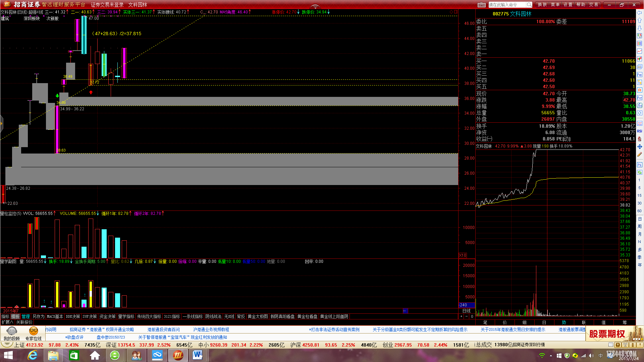Viewport: 644px width, 362px height.
Task: Select the RSI indicator icon
Action: [640, 131]
